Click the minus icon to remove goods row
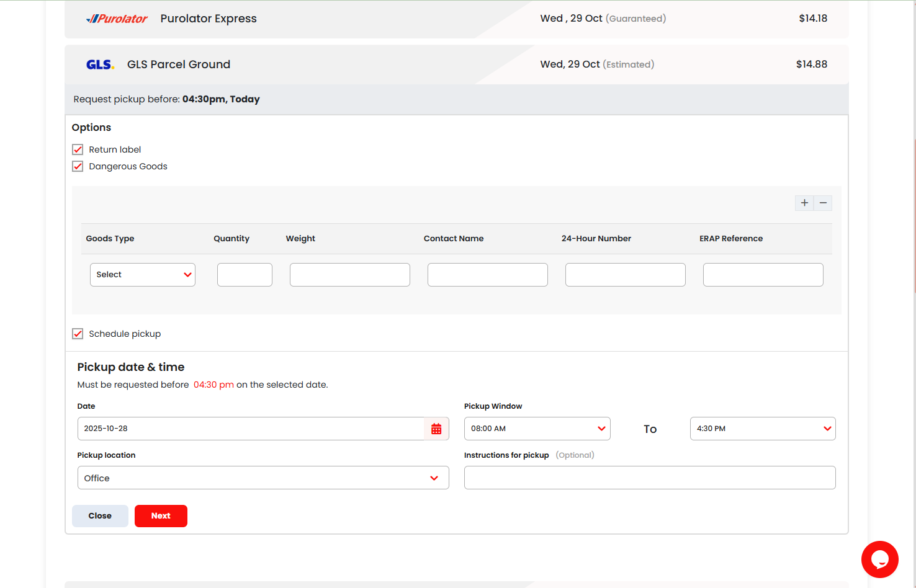Screen dimensions: 916x588 [x=823, y=203]
